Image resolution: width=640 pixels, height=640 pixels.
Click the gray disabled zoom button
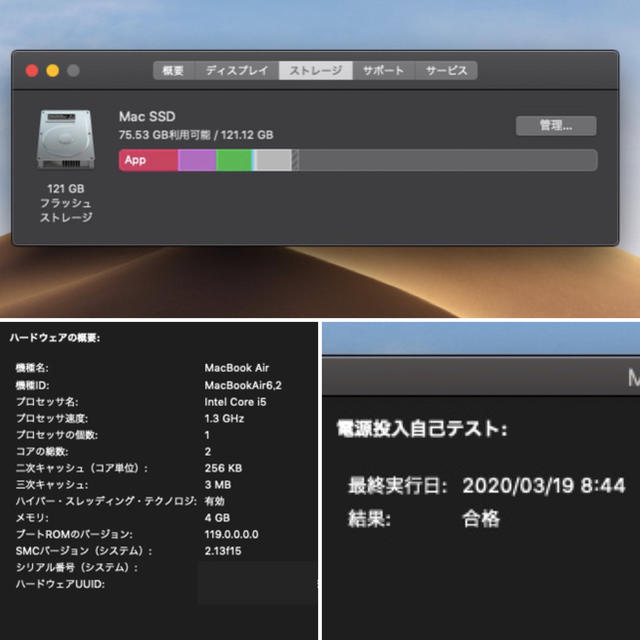point(73,71)
